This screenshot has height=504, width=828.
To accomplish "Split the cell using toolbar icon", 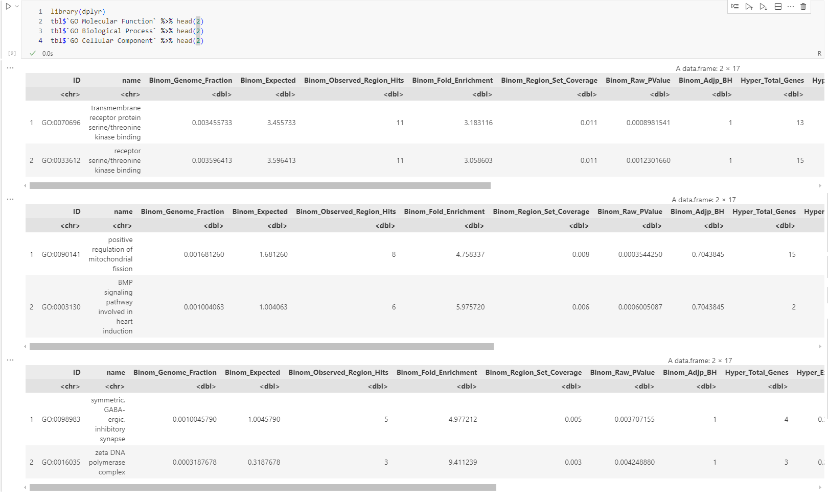I will point(778,7).
